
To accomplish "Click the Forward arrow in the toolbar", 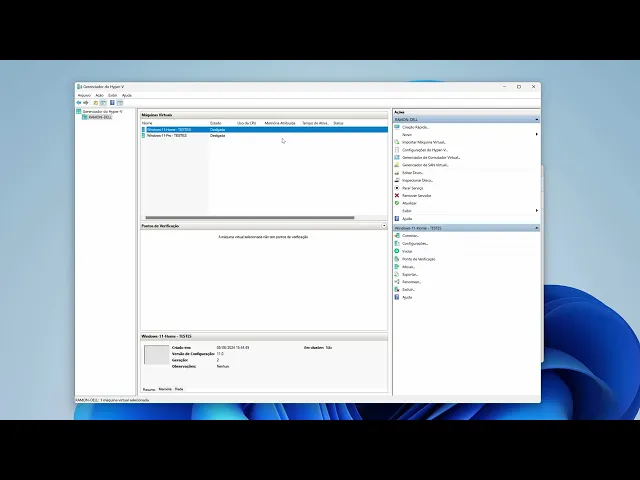I will coord(86,103).
